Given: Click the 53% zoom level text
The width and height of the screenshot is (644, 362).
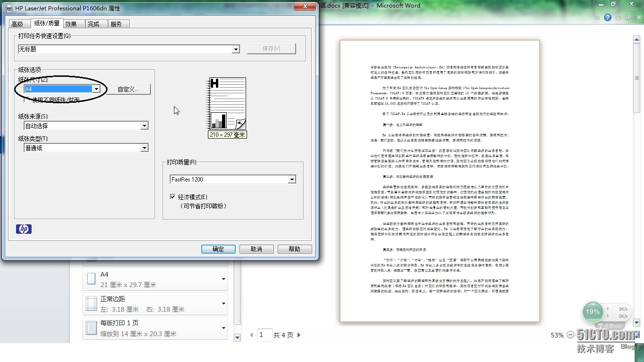Looking at the screenshot, I should [x=557, y=335].
